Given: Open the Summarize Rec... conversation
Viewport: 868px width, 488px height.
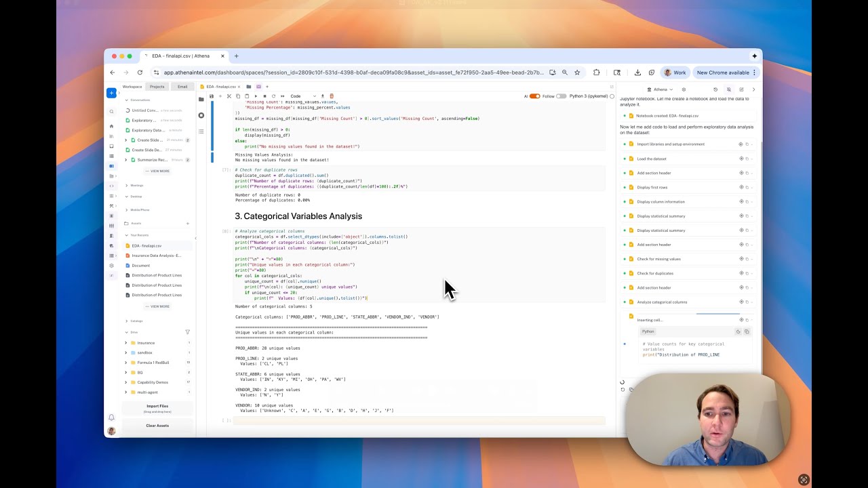Looking at the screenshot, I should click(153, 160).
